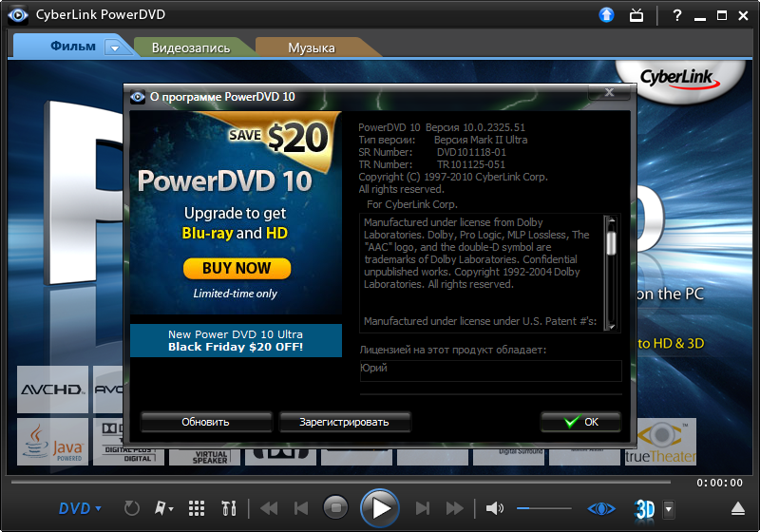
Task: Toggle TrueTheater eye icon in control bar
Action: 601,509
